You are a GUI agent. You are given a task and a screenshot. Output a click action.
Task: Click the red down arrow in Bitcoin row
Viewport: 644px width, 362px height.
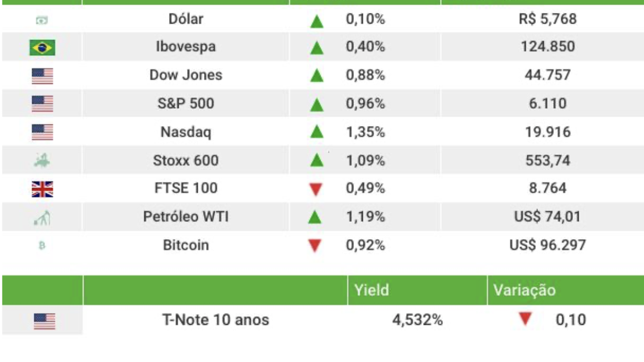[x=315, y=246]
